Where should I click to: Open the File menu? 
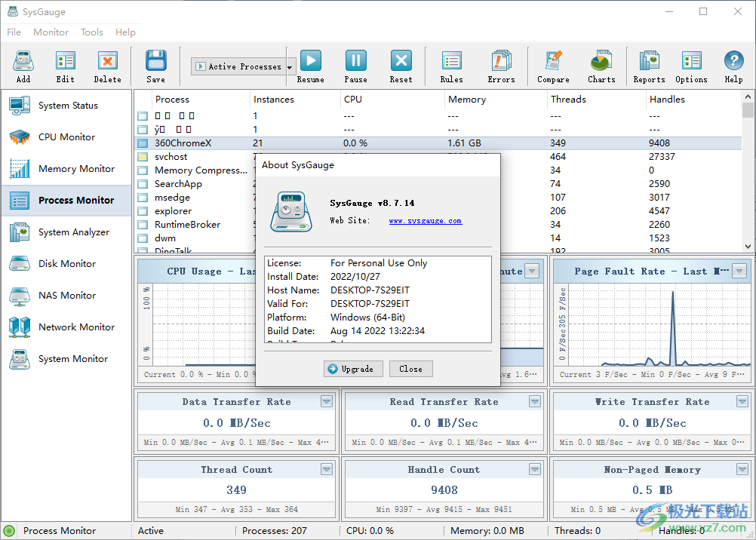[14, 32]
